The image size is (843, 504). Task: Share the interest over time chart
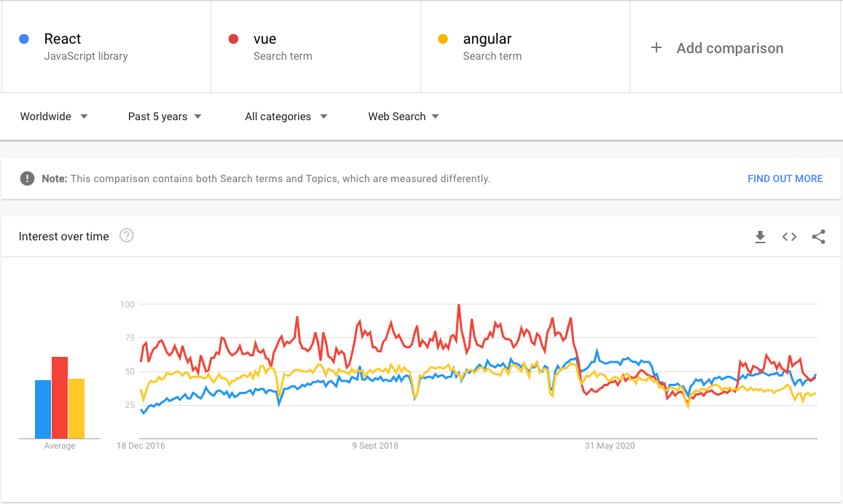[818, 237]
